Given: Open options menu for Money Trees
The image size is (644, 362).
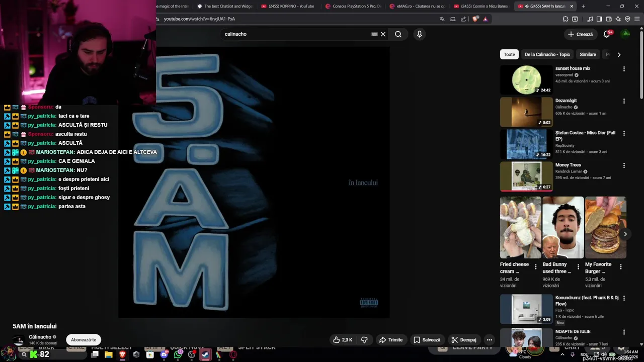Looking at the screenshot, I should 624,165.
